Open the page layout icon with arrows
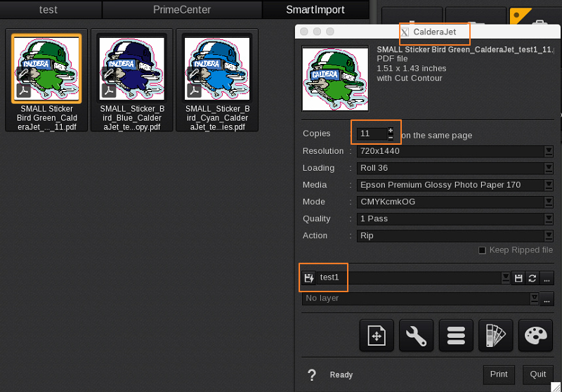This screenshot has width=562, height=392. coord(377,336)
